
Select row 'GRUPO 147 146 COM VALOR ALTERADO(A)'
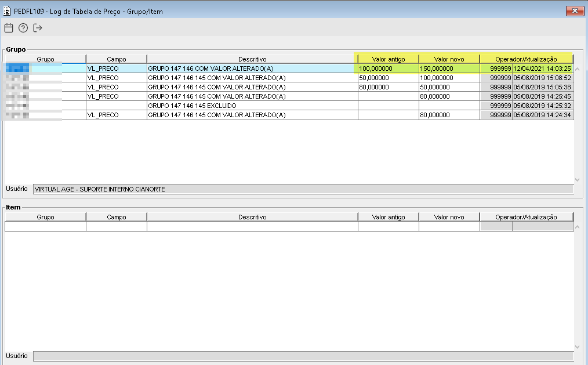pyautogui.click(x=289, y=68)
